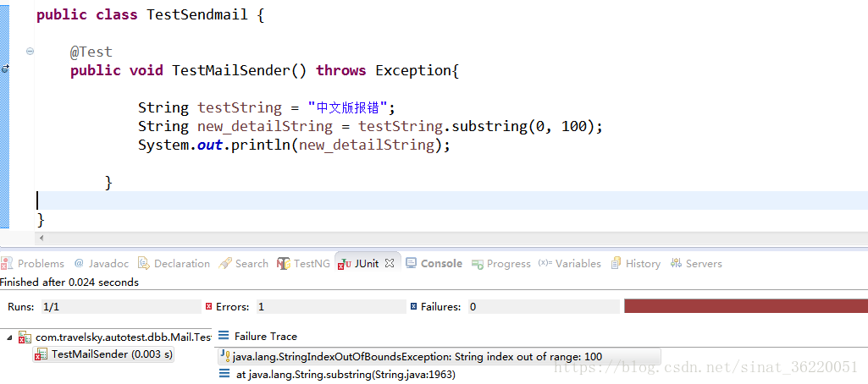Click the Declaration tab icon
The image size is (868, 384).
[x=144, y=264]
